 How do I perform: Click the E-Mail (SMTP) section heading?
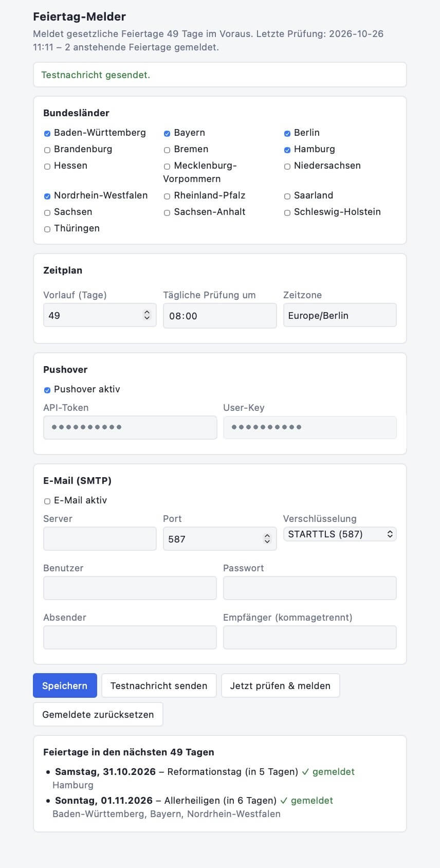(77, 480)
